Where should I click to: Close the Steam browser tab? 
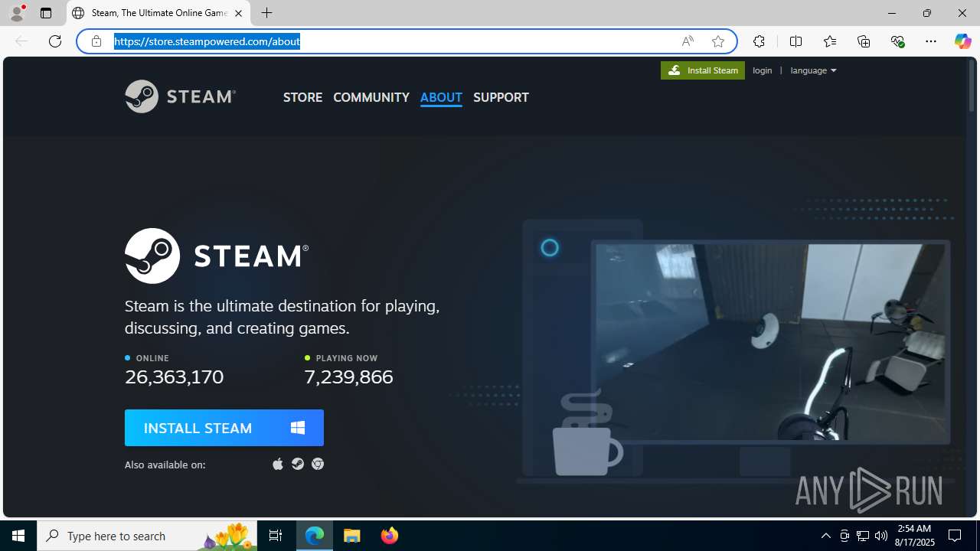tap(238, 13)
